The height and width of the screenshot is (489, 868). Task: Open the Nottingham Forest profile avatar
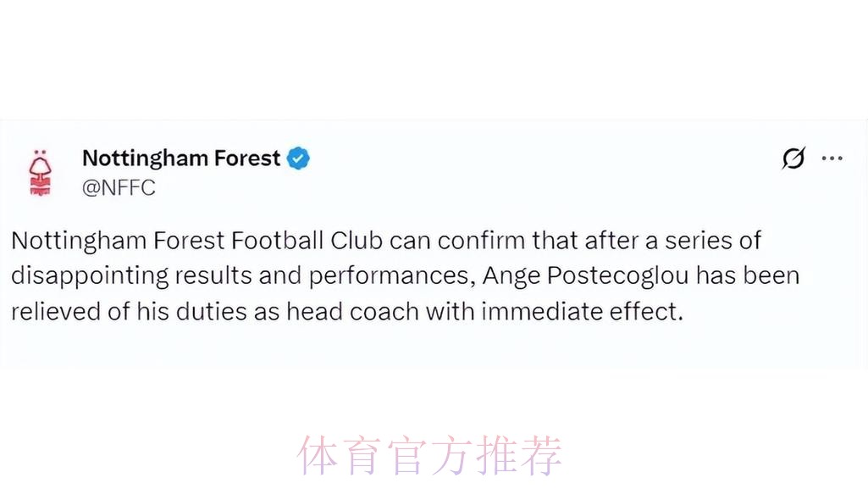39,172
